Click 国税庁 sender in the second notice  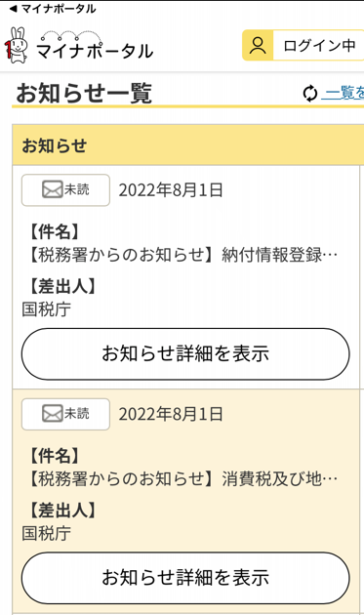click(x=46, y=533)
